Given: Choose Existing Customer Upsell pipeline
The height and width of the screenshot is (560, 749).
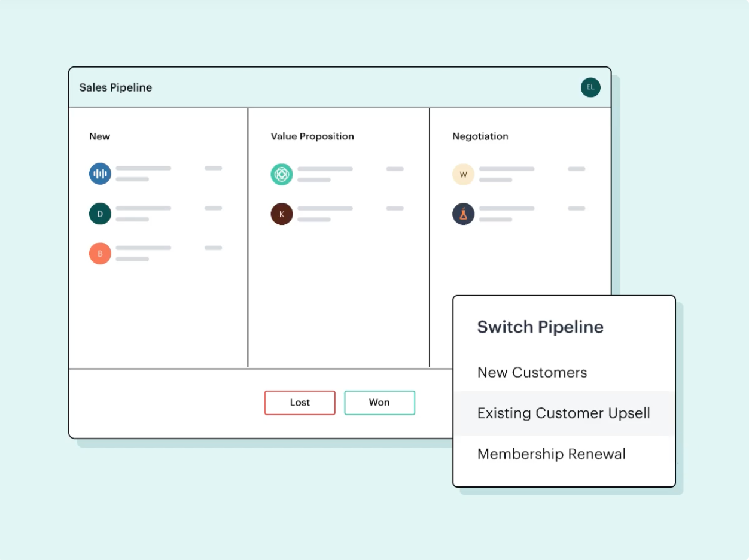Looking at the screenshot, I should [564, 413].
